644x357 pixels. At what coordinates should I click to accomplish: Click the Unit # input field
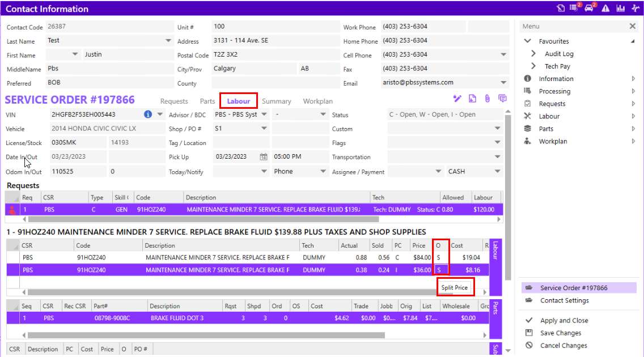(275, 27)
